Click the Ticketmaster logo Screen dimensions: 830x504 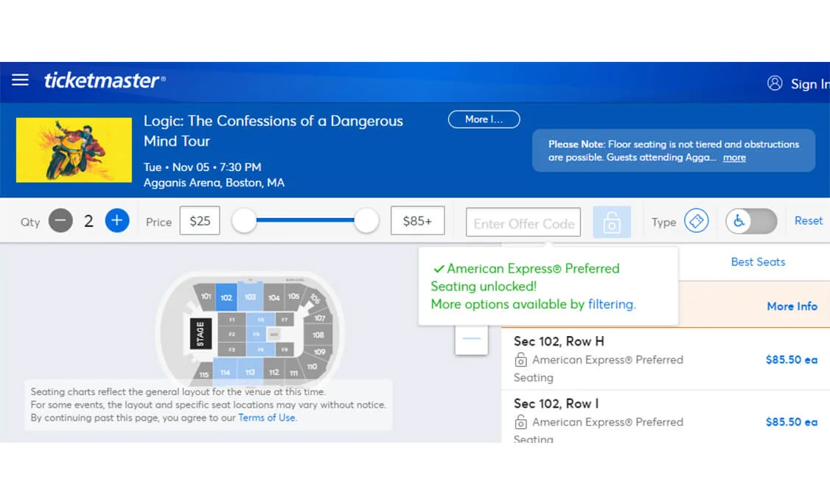coord(105,80)
